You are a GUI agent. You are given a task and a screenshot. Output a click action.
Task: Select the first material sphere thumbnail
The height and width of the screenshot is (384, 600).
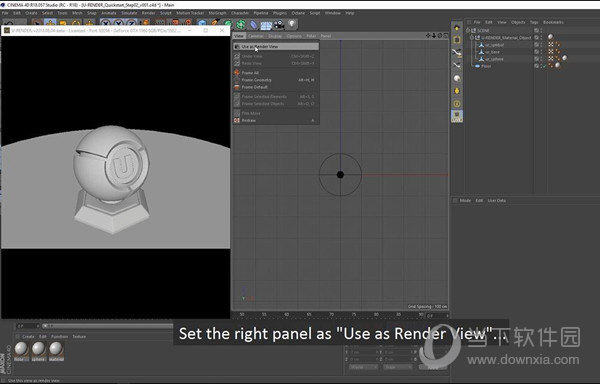(21, 349)
